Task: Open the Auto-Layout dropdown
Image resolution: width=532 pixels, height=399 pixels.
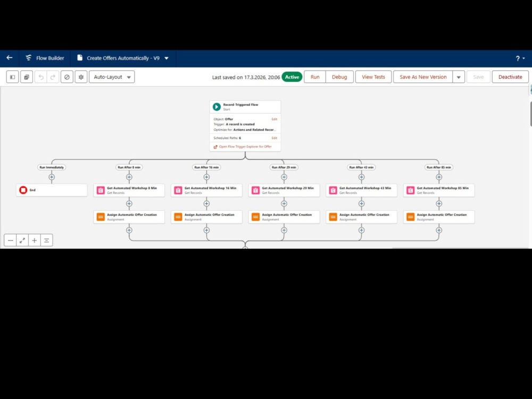Action: [x=112, y=77]
